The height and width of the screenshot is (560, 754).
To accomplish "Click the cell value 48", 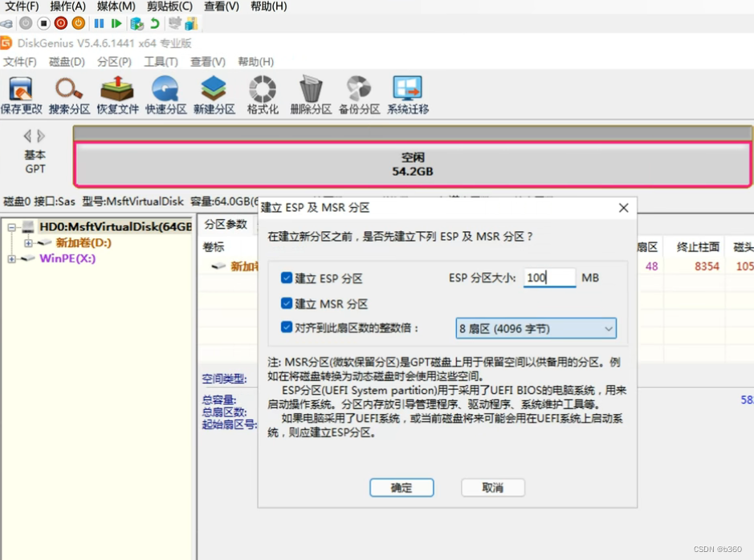I will [651, 266].
